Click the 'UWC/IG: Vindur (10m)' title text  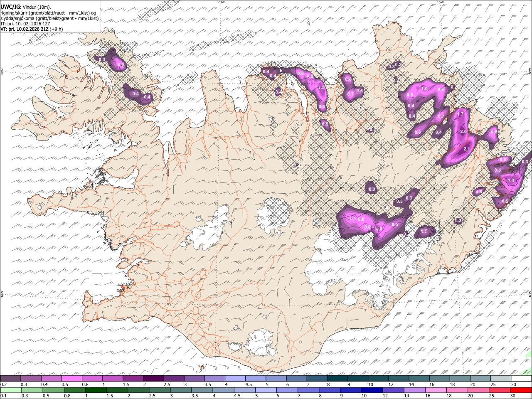26,7
